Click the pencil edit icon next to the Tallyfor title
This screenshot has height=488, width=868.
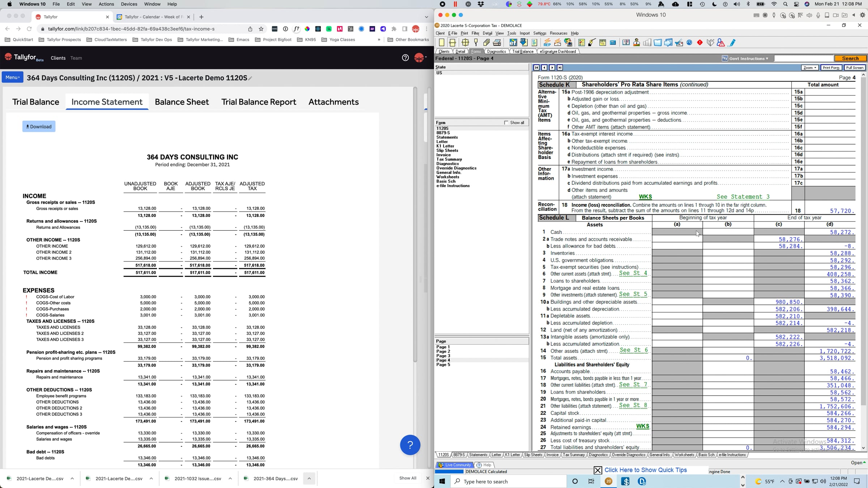coord(250,78)
